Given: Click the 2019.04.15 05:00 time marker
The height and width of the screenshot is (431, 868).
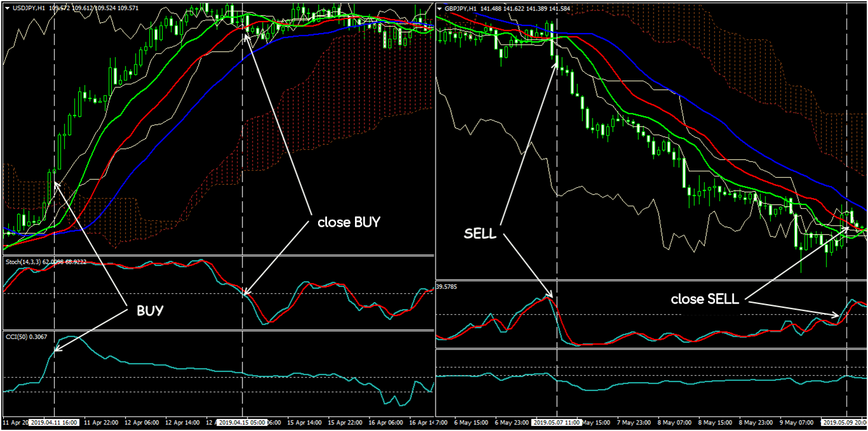Looking at the screenshot, I should pos(242,422).
